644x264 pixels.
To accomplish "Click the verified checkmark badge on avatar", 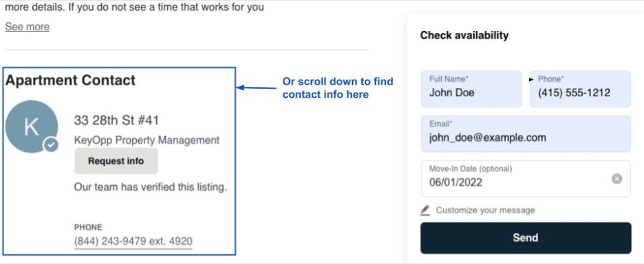I will [51, 144].
